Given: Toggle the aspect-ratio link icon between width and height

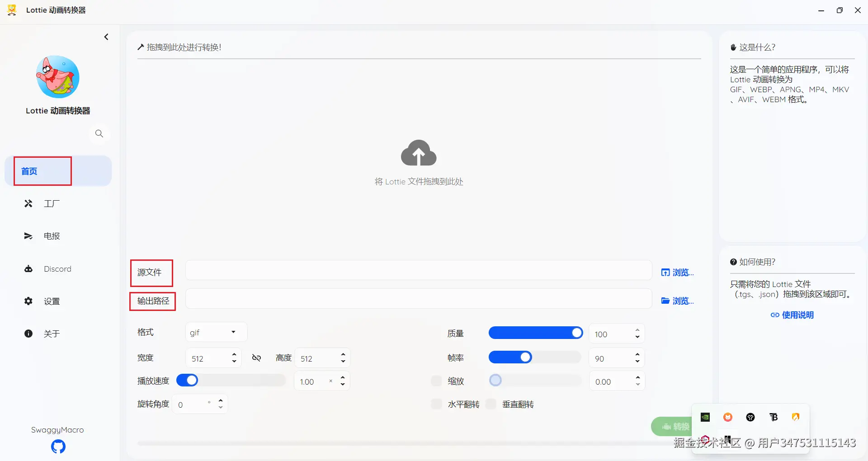Looking at the screenshot, I should (x=257, y=358).
